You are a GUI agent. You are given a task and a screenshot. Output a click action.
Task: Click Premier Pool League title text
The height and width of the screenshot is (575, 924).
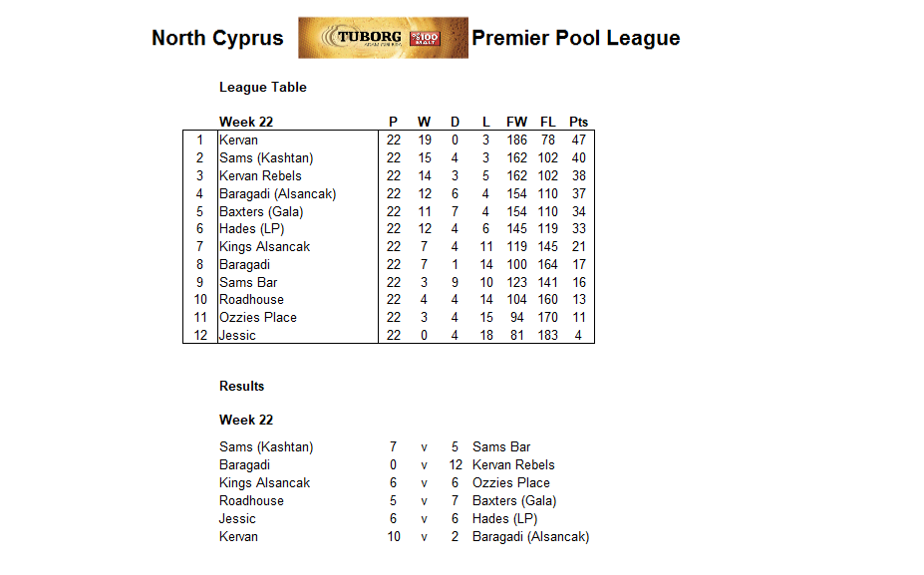[576, 38]
